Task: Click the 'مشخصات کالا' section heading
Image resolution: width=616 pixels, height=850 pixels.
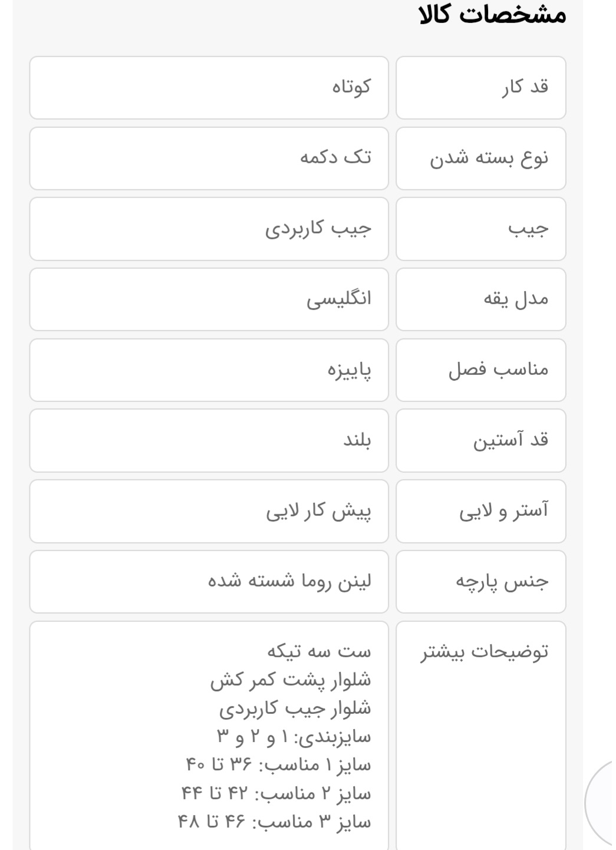Action: [x=492, y=14]
